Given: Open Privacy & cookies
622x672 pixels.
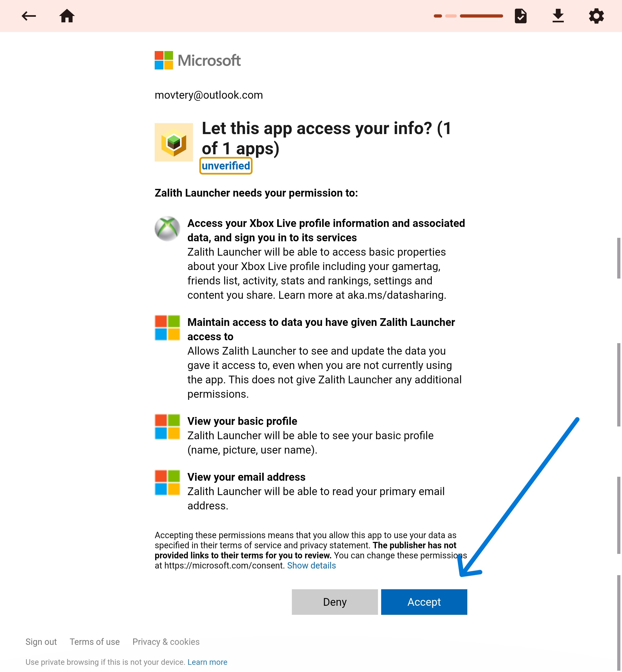Looking at the screenshot, I should pos(166,642).
